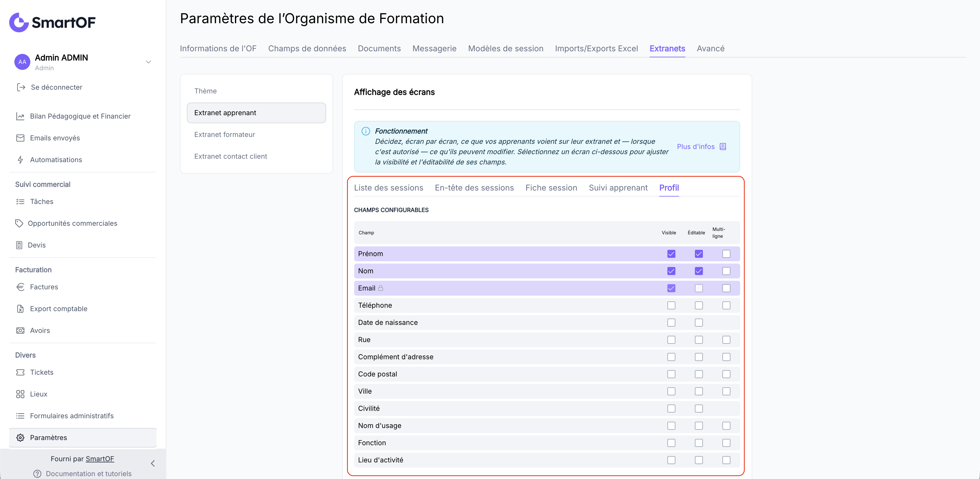Switch to Avancé tab
The width and height of the screenshot is (980, 479).
710,48
